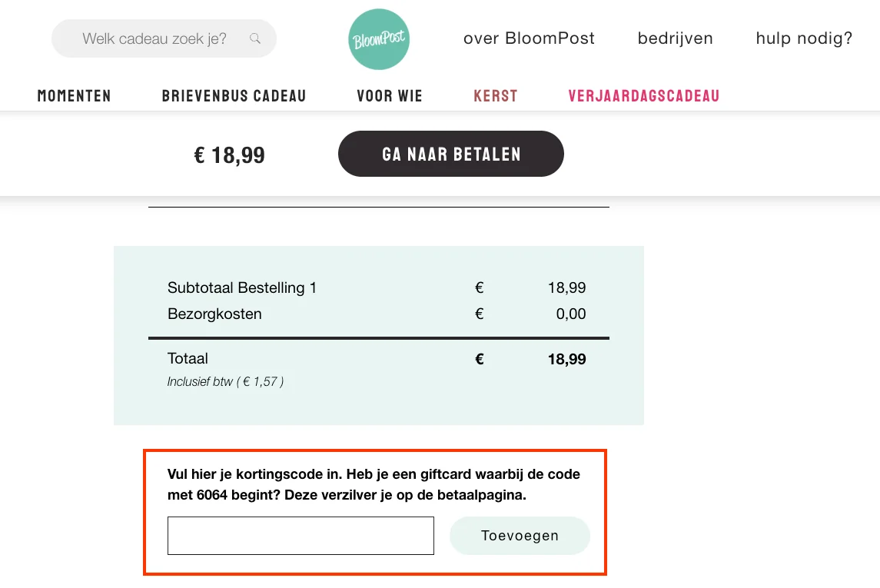The image size is (880, 588).
Task: Click the search magnifier icon
Action: pyautogui.click(x=254, y=38)
